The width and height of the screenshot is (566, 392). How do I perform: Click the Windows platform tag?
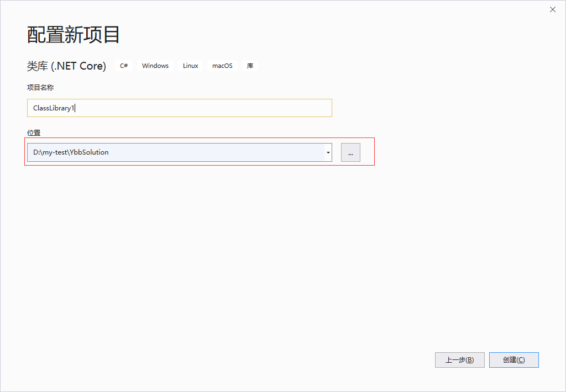click(155, 65)
